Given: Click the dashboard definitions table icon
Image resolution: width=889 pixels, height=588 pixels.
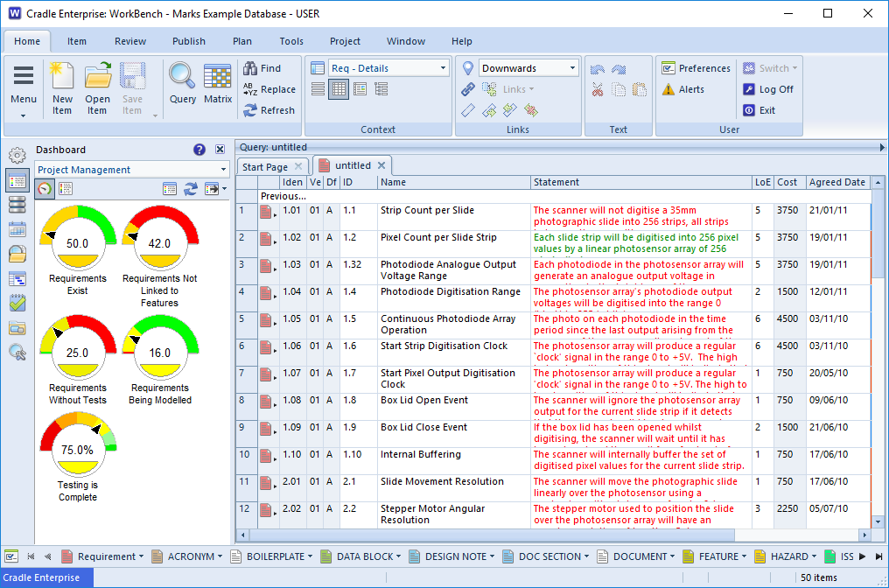Looking at the screenshot, I should click(x=170, y=189).
